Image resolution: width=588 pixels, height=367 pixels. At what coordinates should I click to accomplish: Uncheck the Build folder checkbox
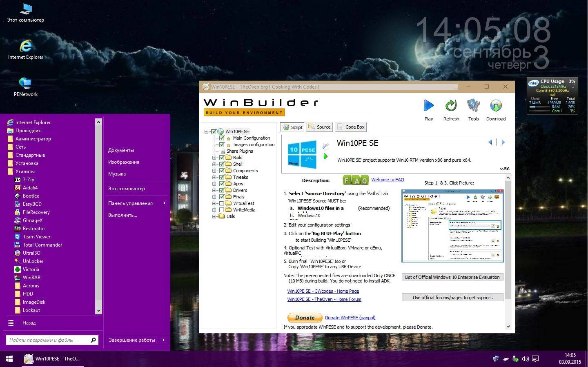tap(222, 158)
